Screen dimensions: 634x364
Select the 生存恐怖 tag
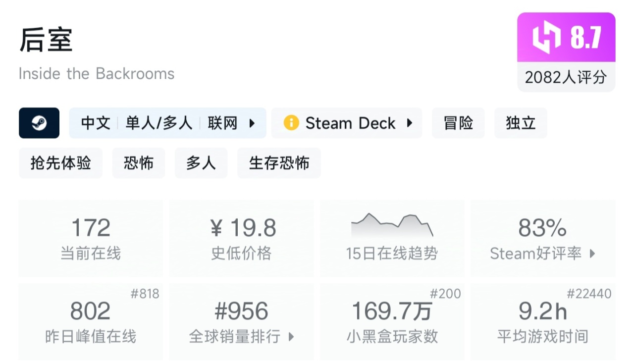[279, 163]
